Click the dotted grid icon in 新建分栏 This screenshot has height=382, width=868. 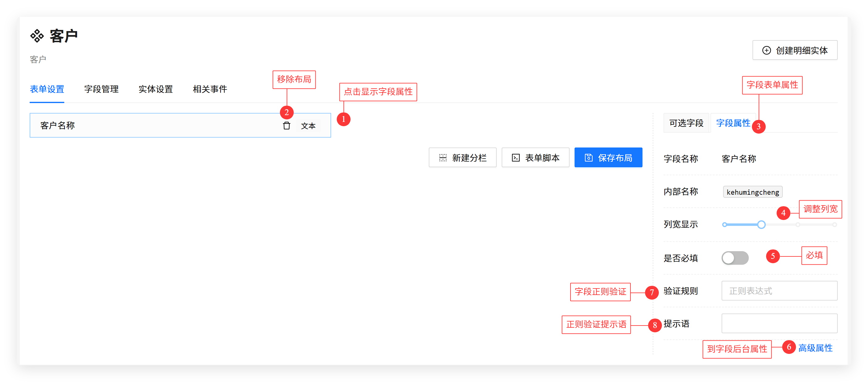coord(443,157)
